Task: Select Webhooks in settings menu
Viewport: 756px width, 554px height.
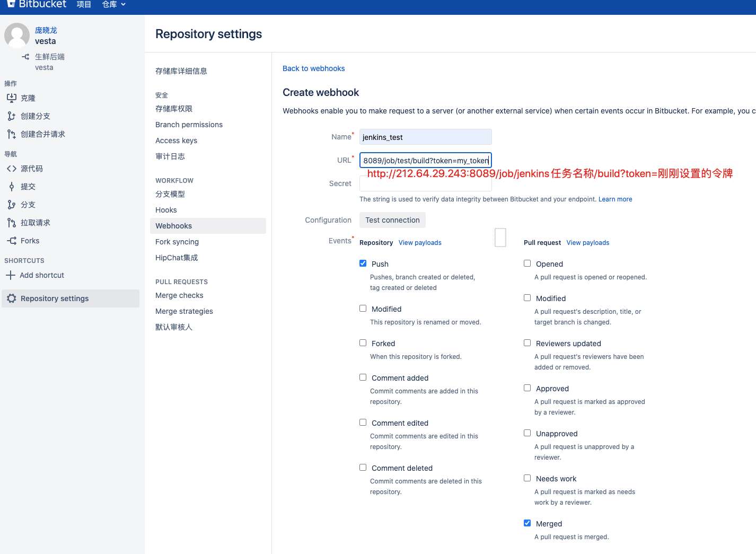Action: [208, 226]
